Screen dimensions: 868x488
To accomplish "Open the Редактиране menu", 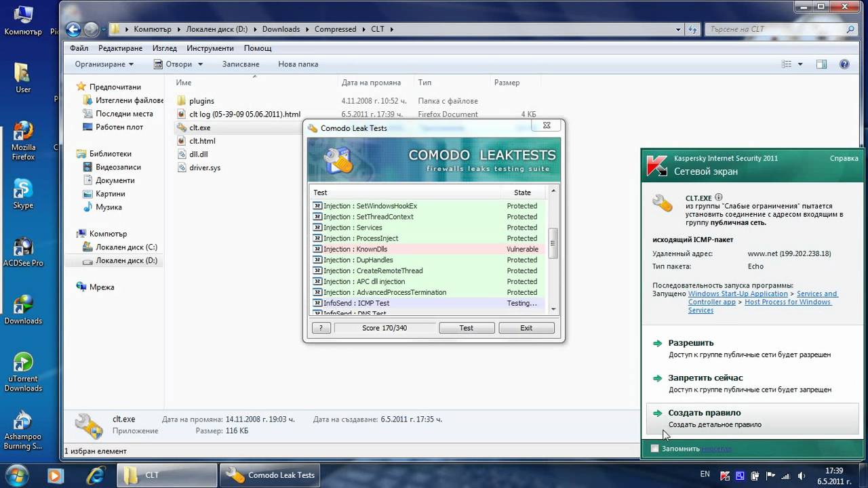I will (x=120, y=48).
